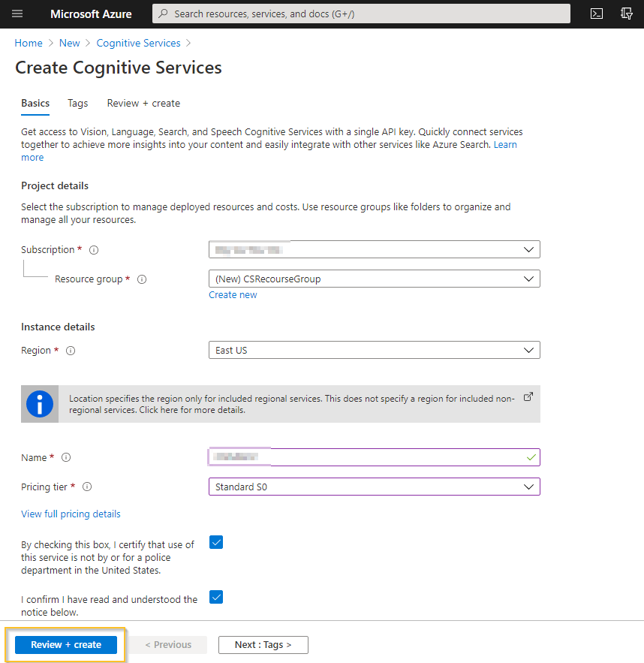644x663 pixels.
Task: Go to New breadcrumb
Action: 69,43
